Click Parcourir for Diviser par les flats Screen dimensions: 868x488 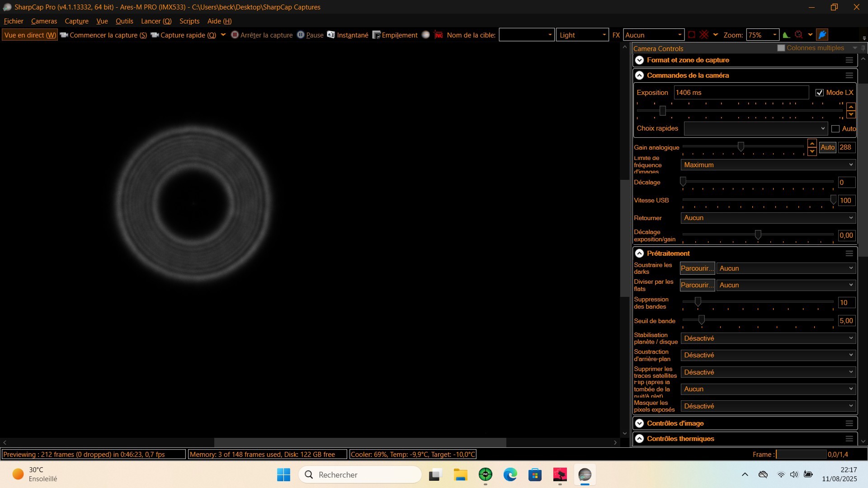coord(697,285)
